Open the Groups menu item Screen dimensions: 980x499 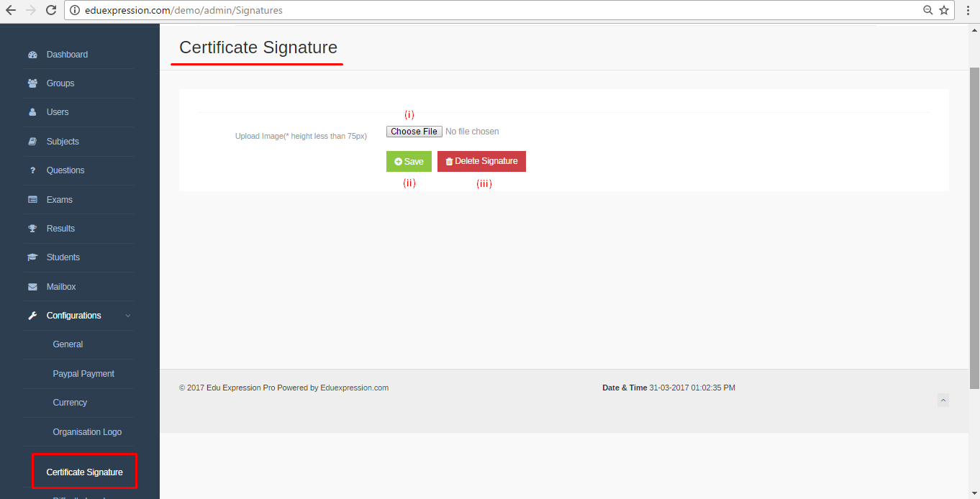pos(60,83)
